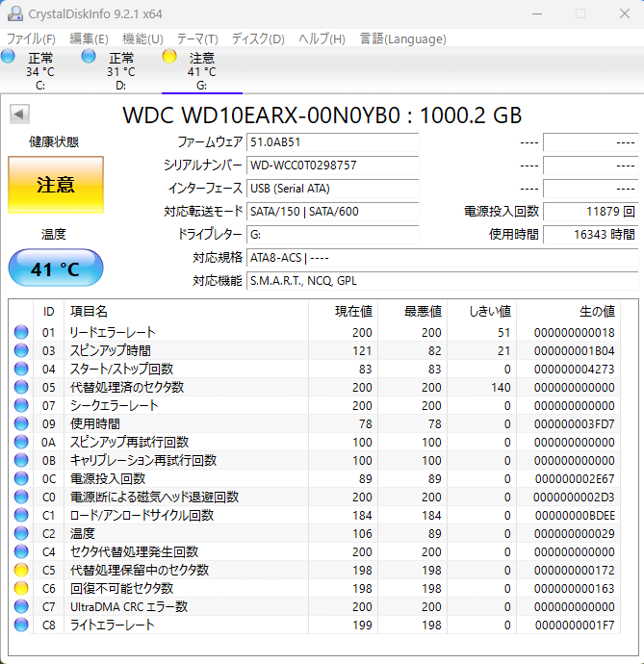
Task: Open the ファイル(F) menu
Action: point(31,38)
